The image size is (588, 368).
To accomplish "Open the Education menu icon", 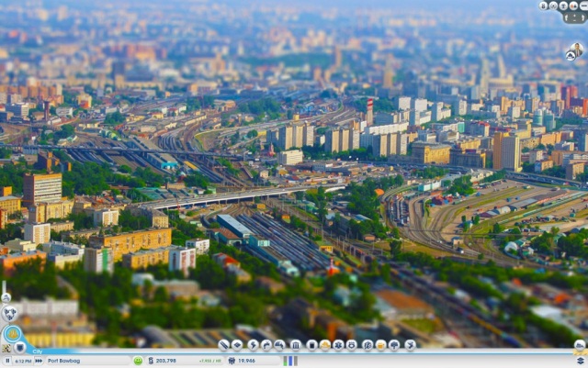I will [x=367, y=345].
